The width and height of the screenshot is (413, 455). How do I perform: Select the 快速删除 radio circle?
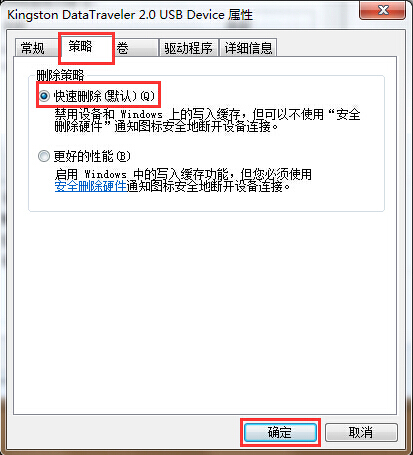(x=44, y=96)
